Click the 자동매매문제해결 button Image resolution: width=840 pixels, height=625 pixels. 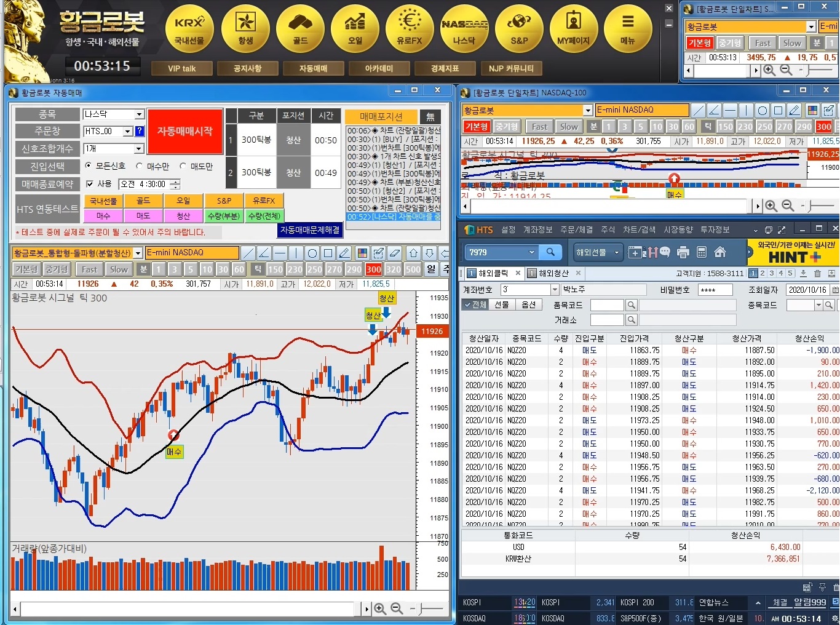pyautogui.click(x=310, y=230)
